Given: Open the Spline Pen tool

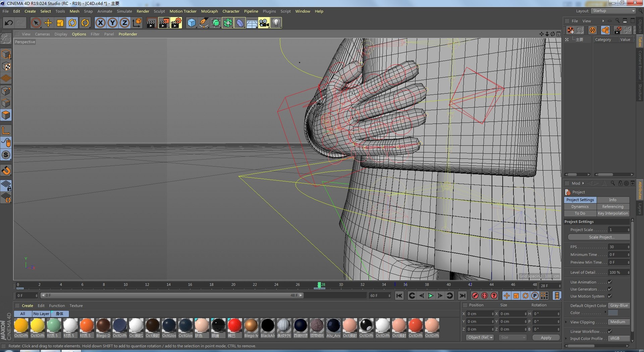Looking at the screenshot, I should click(x=204, y=23).
